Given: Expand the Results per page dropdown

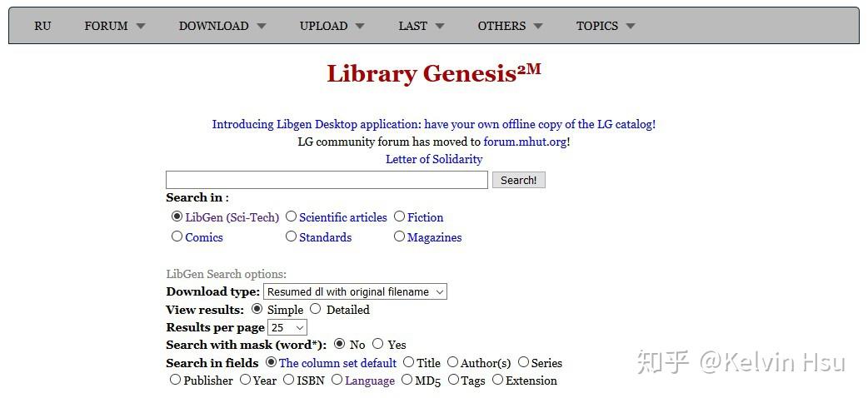Looking at the screenshot, I should coord(287,328).
